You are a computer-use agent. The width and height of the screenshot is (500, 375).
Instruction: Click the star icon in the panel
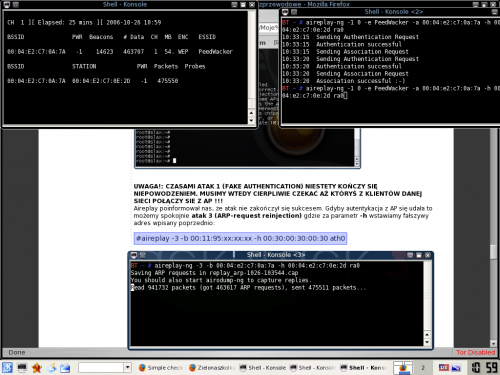coord(37,368)
